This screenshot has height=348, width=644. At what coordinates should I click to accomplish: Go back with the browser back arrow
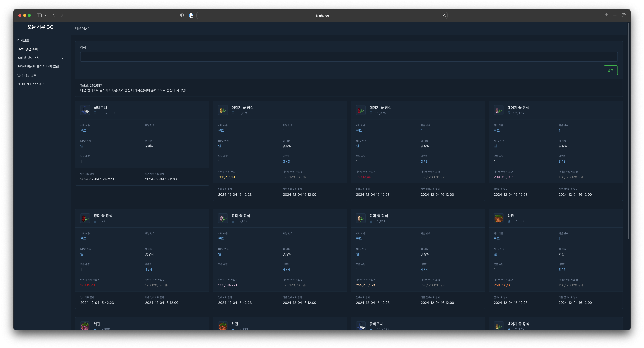click(x=54, y=15)
